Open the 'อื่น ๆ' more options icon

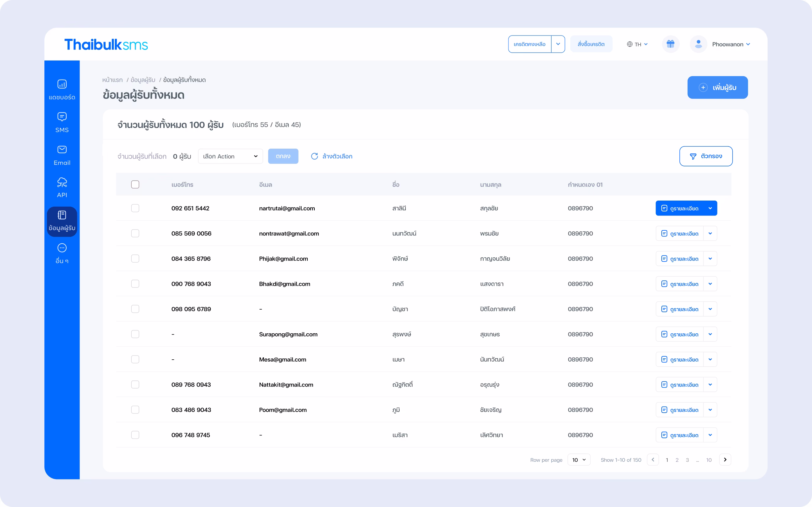[62, 248]
